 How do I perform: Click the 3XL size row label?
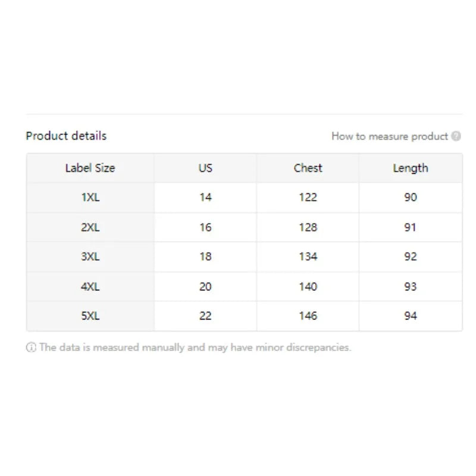click(x=90, y=256)
